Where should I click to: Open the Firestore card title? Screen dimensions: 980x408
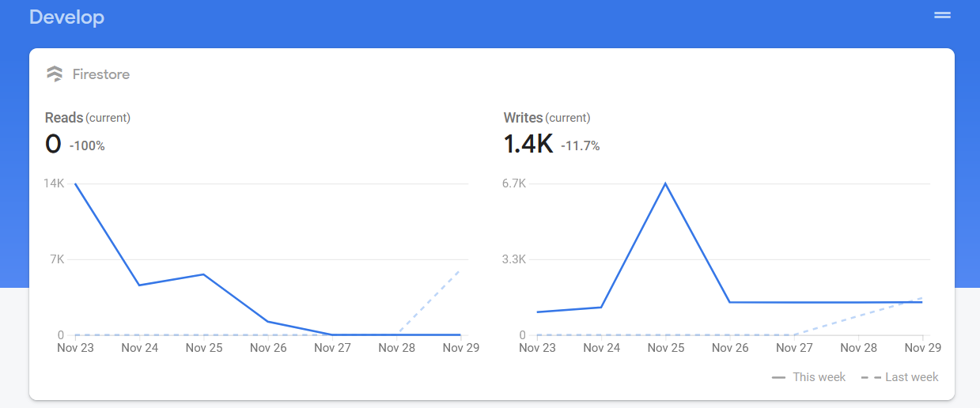point(100,74)
